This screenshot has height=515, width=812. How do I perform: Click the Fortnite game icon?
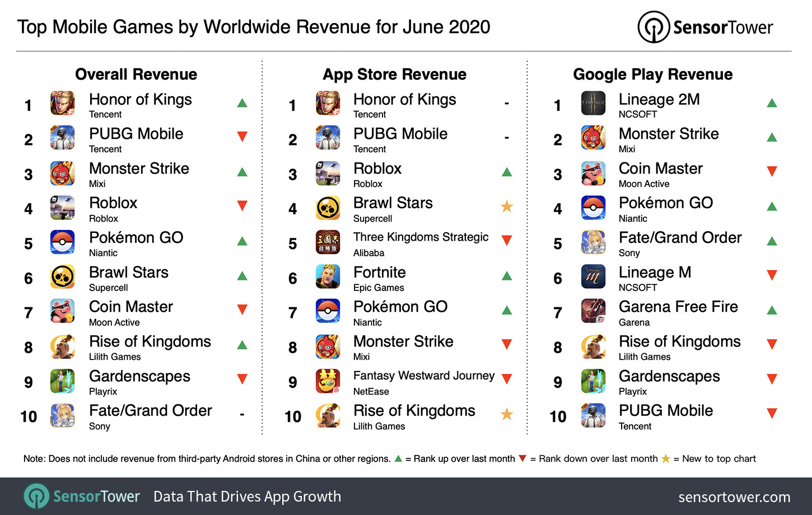328,277
